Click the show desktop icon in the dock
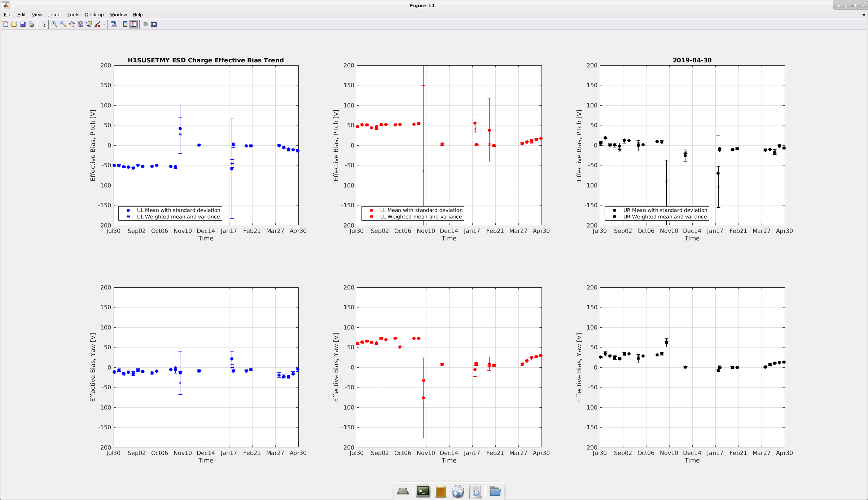Image resolution: width=868 pixels, height=500 pixels. click(403, 491)
